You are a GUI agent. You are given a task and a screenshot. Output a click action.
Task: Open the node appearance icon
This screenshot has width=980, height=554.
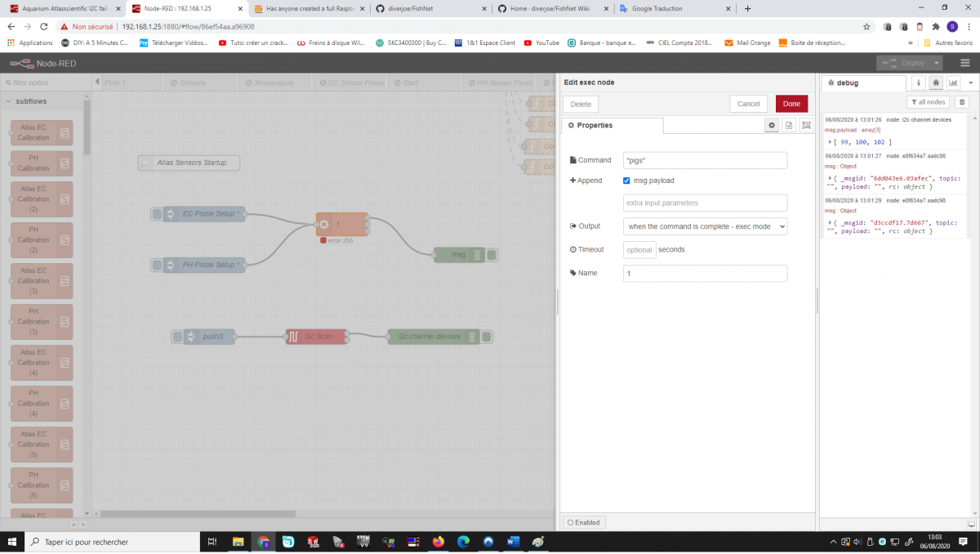[806, 125]
